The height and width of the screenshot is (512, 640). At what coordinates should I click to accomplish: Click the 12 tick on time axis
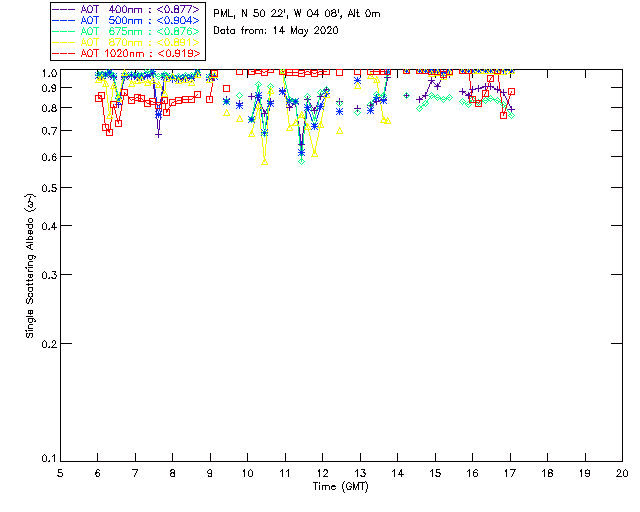coord(322,473)
